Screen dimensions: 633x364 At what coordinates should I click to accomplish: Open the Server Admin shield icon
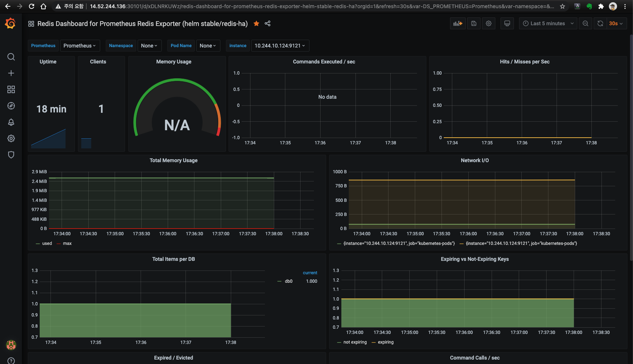click(11, 155)
